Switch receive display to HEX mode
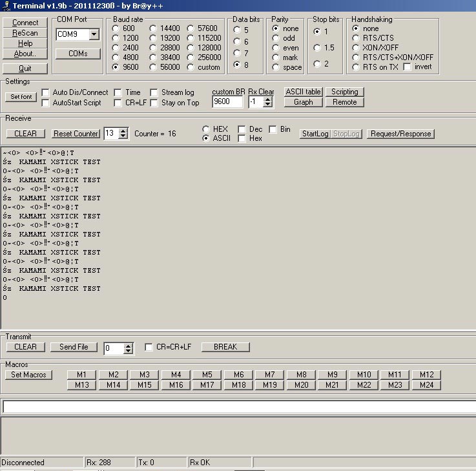The image size is (476, 471). click(207, 129)
